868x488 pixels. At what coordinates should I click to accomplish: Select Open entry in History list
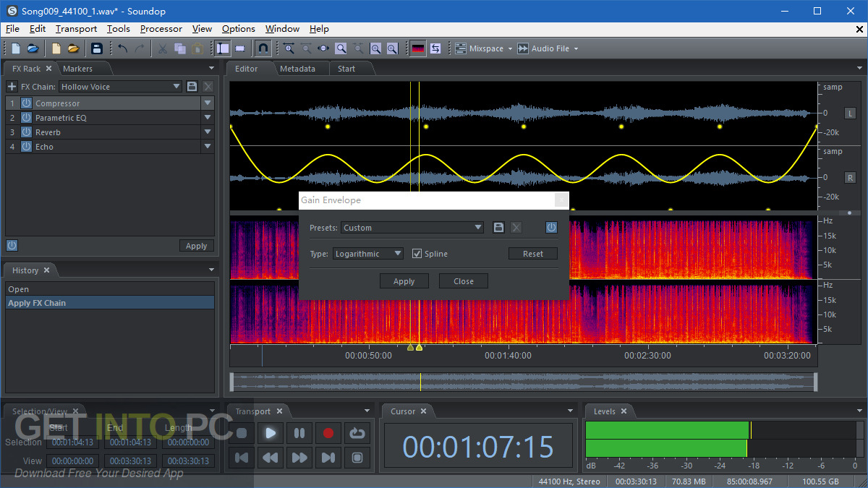click(110, 289)
